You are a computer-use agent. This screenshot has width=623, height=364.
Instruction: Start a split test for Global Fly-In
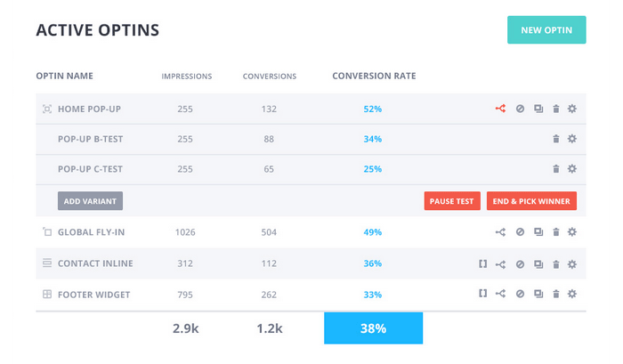[500, 232]
